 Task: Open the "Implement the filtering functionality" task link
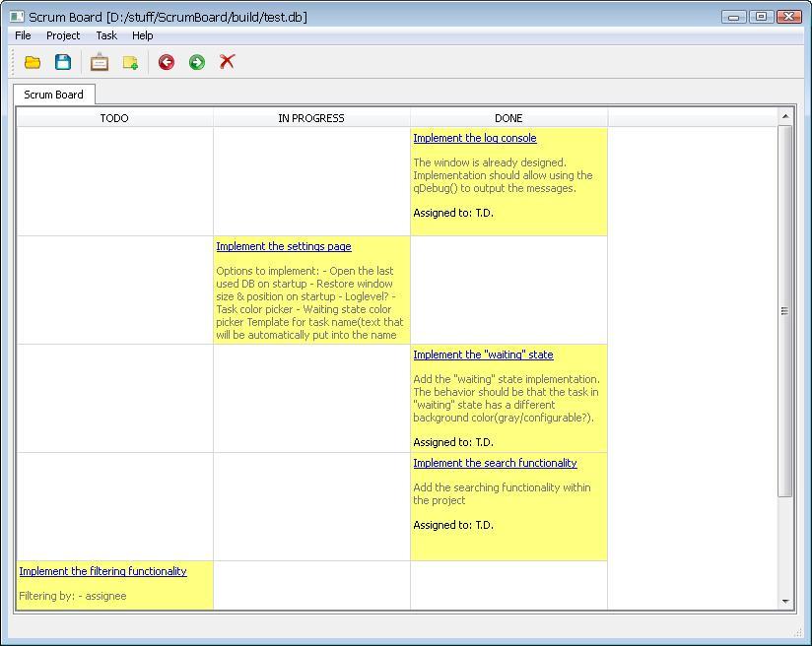[102, 571]
